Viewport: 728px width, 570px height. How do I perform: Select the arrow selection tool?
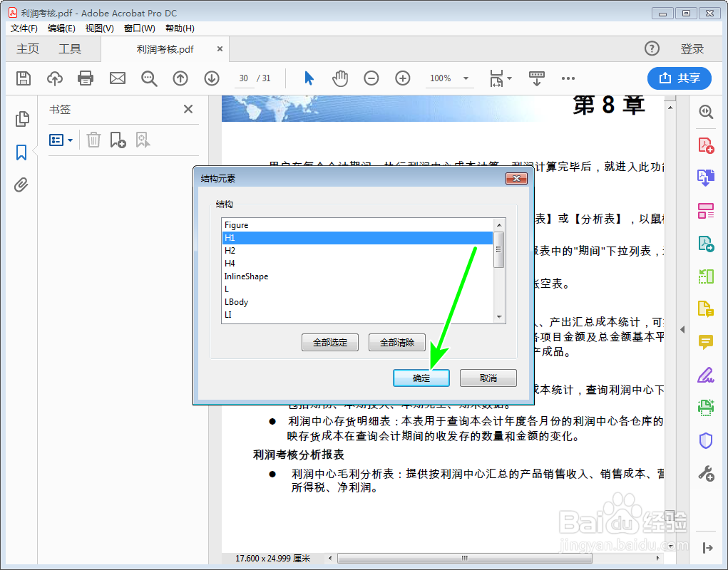309,78
